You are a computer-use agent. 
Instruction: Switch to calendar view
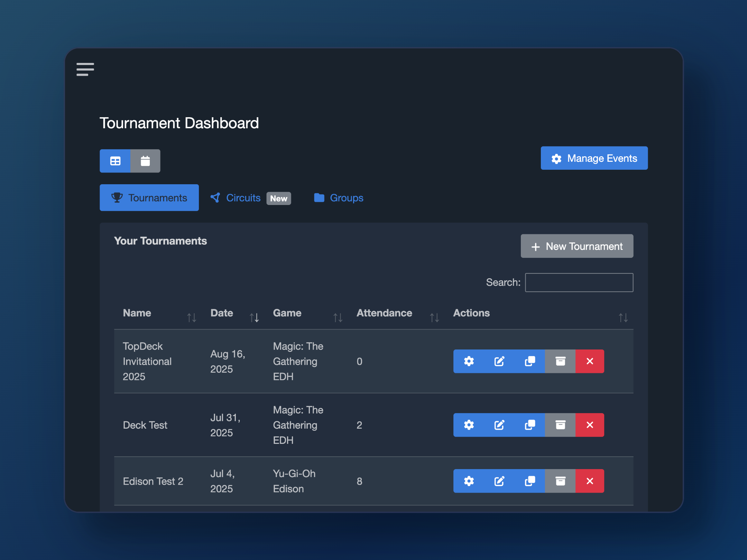pos(145,161)
